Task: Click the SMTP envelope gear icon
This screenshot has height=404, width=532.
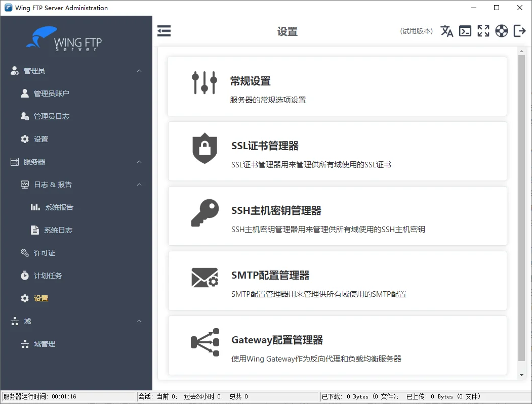Action: (x=205, y=278)
